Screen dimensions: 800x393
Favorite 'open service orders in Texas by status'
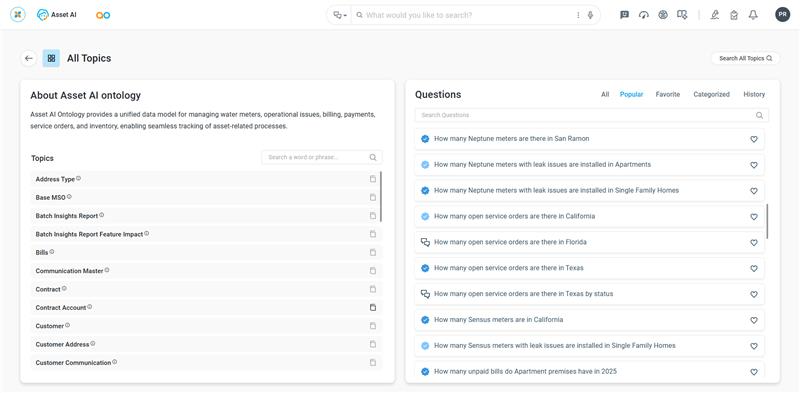tap(754, 294)
